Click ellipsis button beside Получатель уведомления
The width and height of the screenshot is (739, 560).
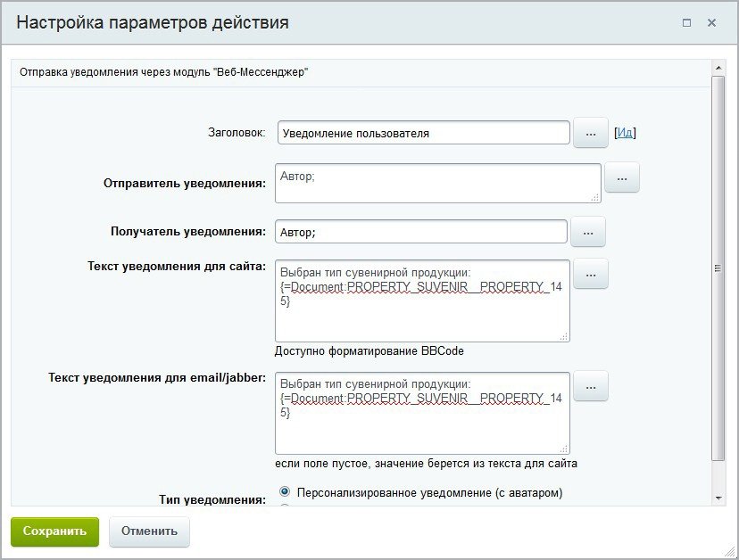click(x=588, y=232)
